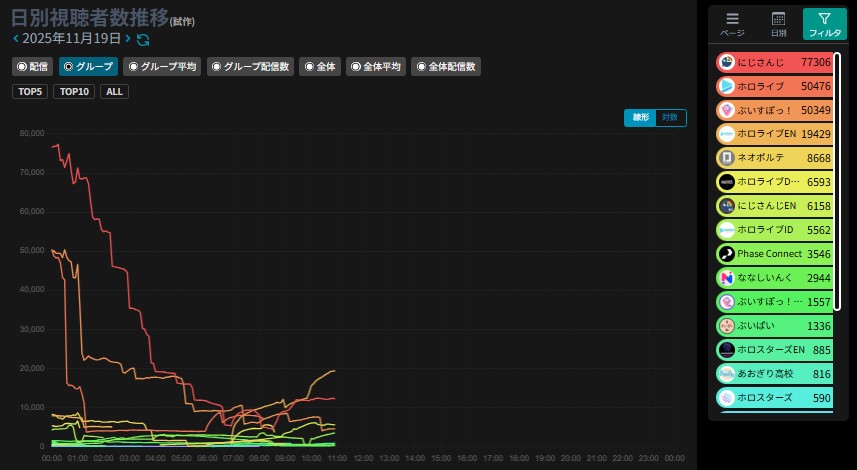Click the ホロライブD… 6593 logo

[726, 182]
